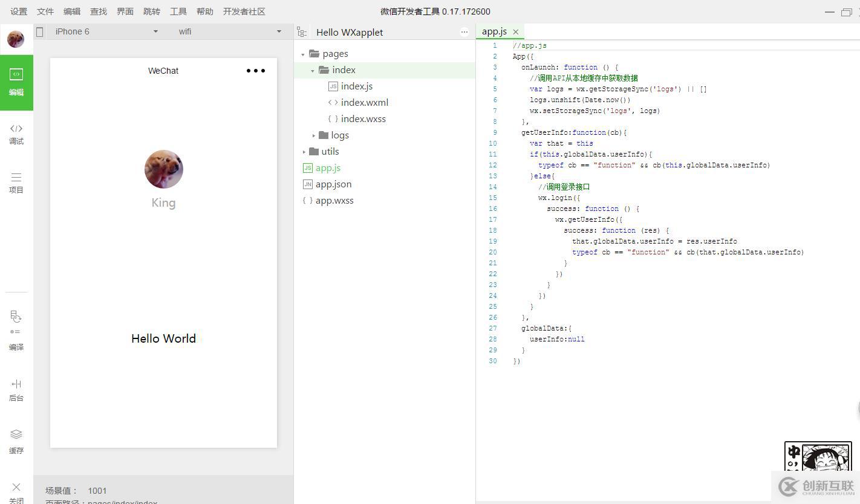Open the 跳转 (Go to) menu
The height and width of the screenshot is (504, 860).
(152, 11)
